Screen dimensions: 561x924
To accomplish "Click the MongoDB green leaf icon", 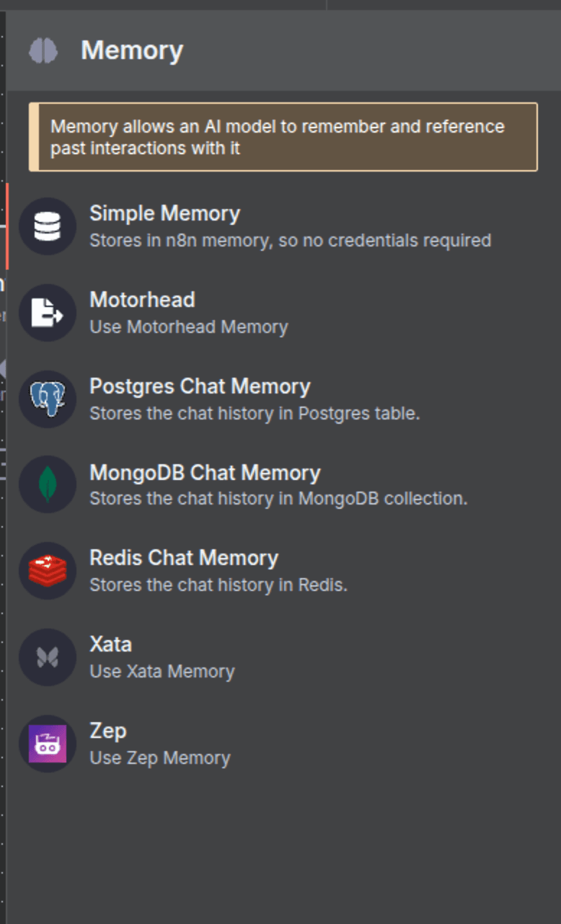I will click(48, 484).
